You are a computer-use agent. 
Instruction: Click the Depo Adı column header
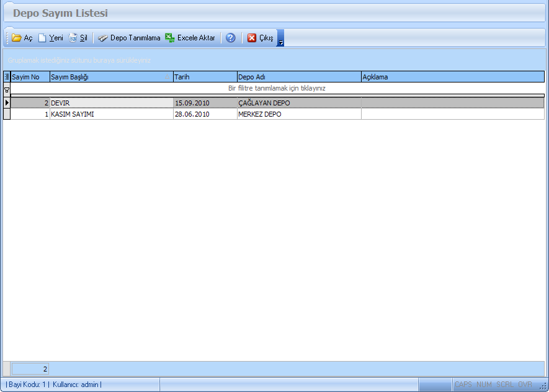298,77
